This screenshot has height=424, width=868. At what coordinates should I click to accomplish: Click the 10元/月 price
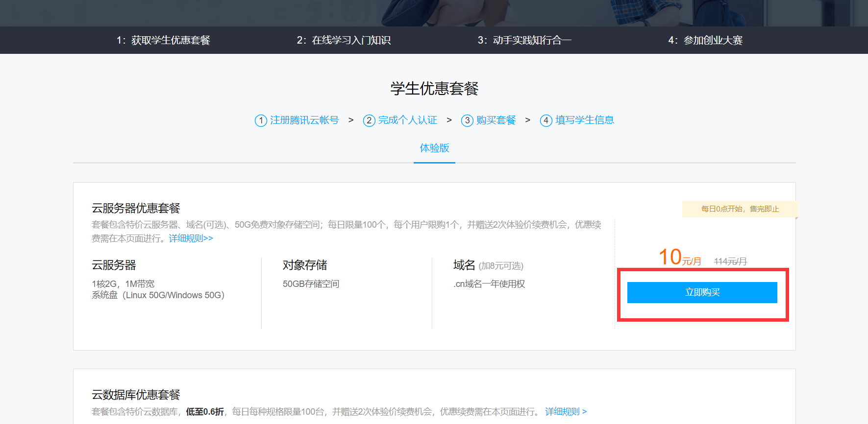pyautogui.click(x=680, y=257)
